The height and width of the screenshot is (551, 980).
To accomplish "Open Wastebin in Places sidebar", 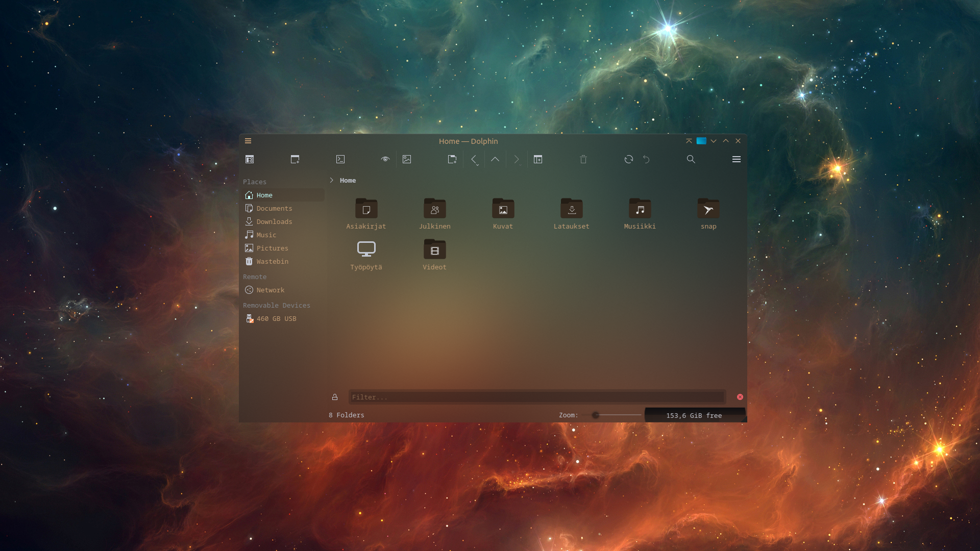I will pos(283,261).
